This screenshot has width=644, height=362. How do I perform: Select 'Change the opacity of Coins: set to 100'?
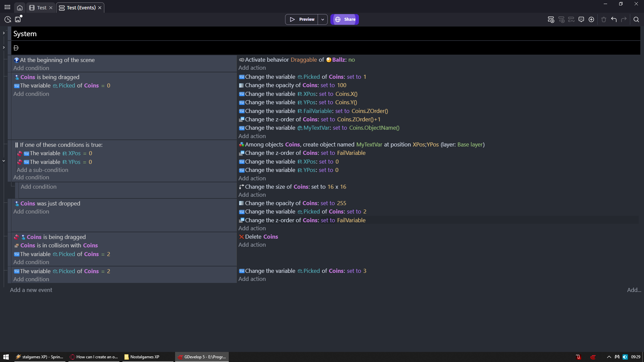pyautogui.click(x=292, y=85)
